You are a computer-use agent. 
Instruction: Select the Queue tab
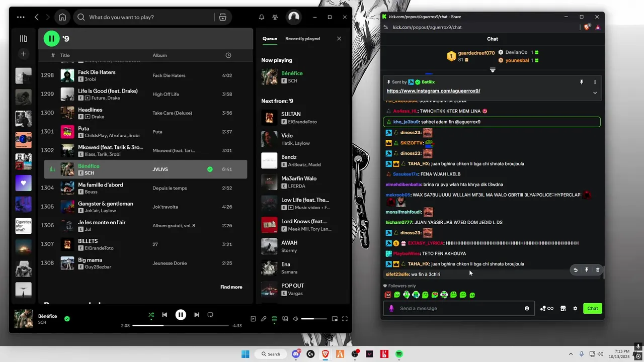pos(270,39)
